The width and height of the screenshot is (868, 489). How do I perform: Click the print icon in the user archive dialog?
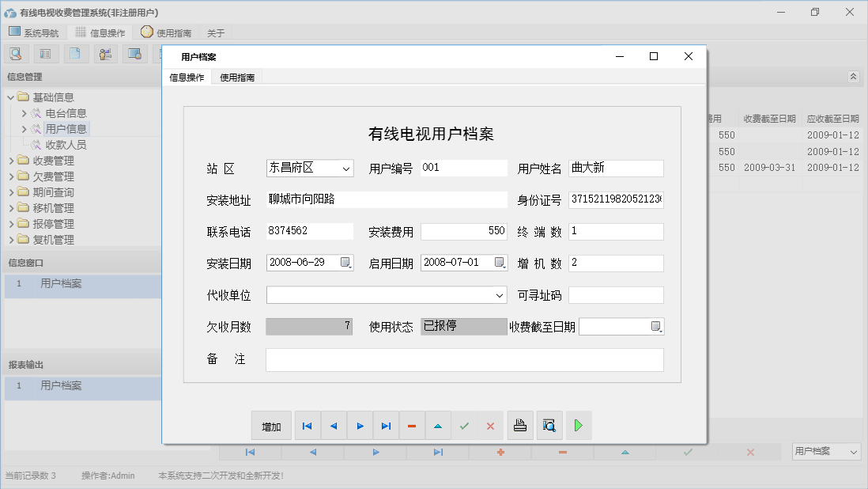point(520,426)
